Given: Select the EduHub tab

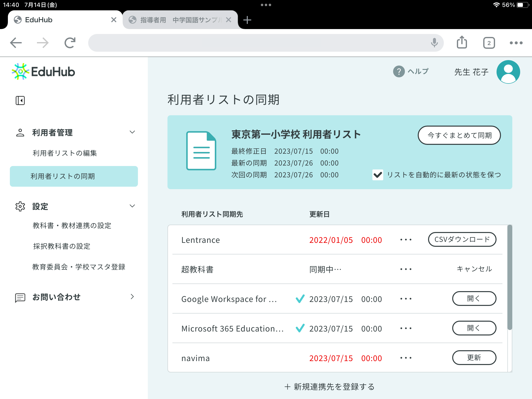Looking at the screenshot, I should (65, 20).
